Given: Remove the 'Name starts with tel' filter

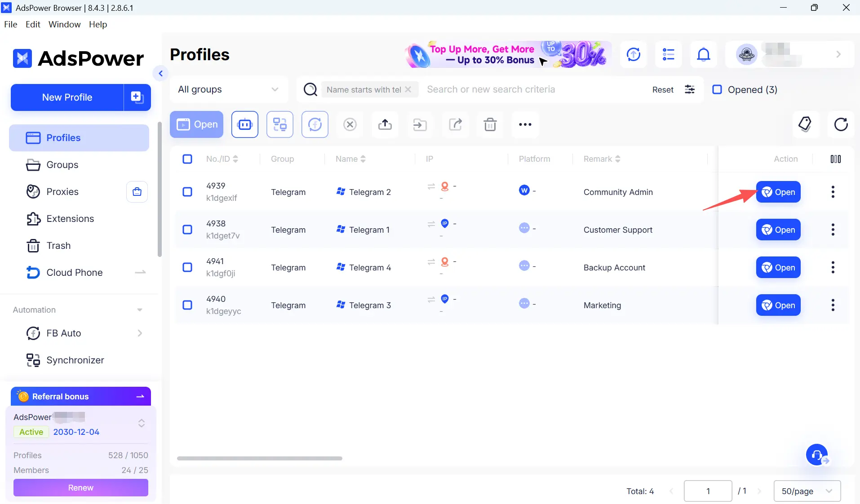Looking at the screenshot, I should 408,89.
